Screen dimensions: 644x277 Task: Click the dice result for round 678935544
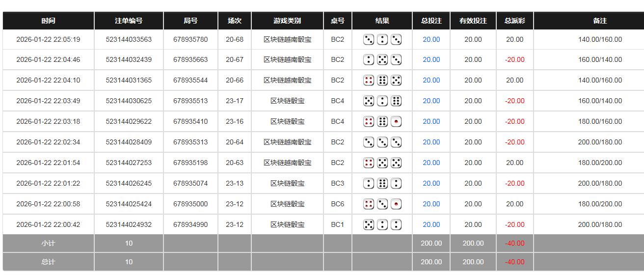pyautogui.click(x=382, y=80)
